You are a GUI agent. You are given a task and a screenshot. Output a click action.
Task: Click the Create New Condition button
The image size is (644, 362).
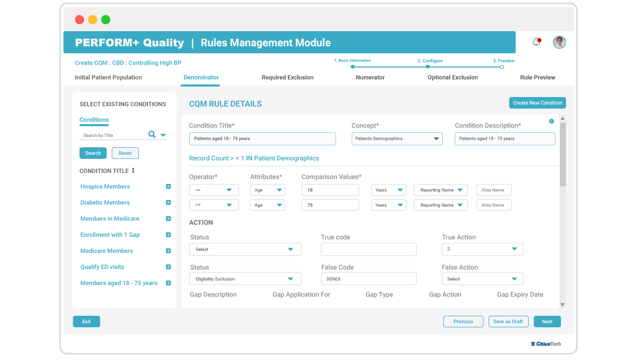click(537, 103)
